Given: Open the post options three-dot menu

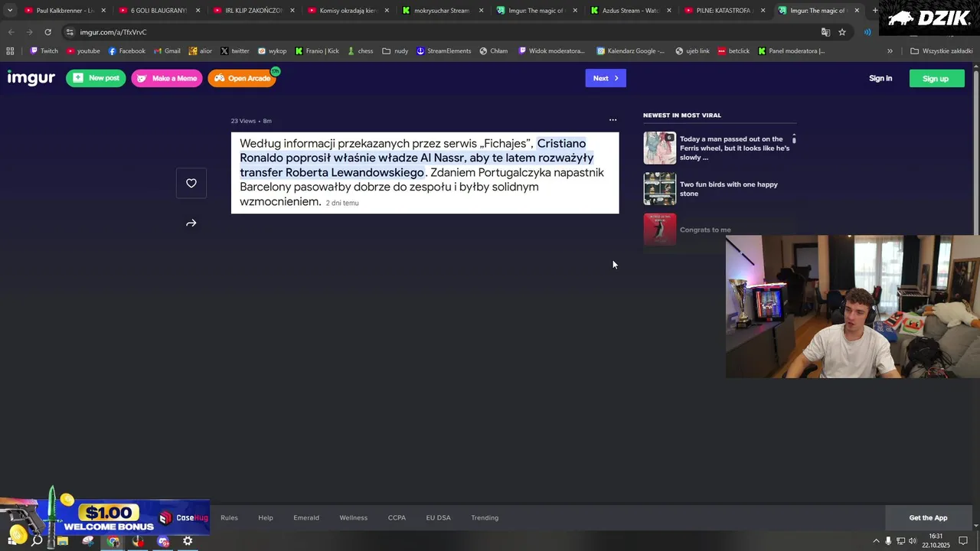Looking at the screenshot, I should [612, 120].
